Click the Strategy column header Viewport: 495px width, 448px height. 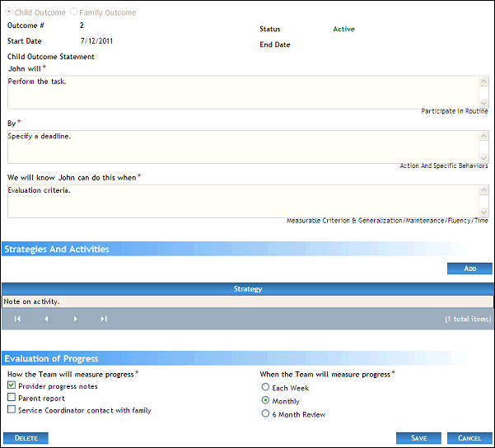pyautogui.click(x=247, y=289)
